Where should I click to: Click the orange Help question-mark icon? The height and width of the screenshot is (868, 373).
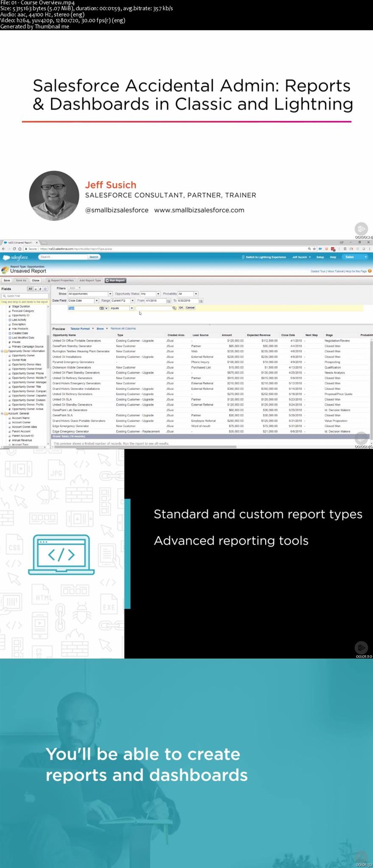click(x=370, y=271)
